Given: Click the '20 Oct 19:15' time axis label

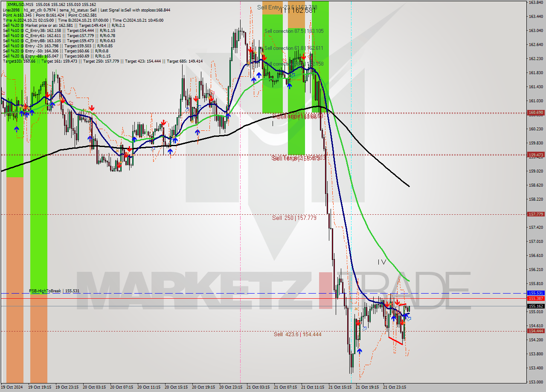Looking at the screenshot, I should 203,387.
